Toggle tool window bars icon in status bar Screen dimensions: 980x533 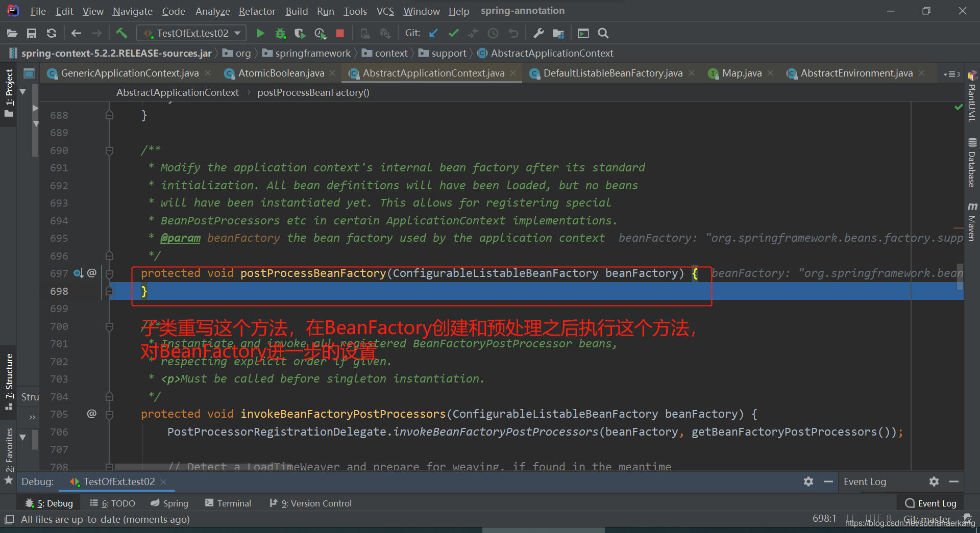pos(9,520)
